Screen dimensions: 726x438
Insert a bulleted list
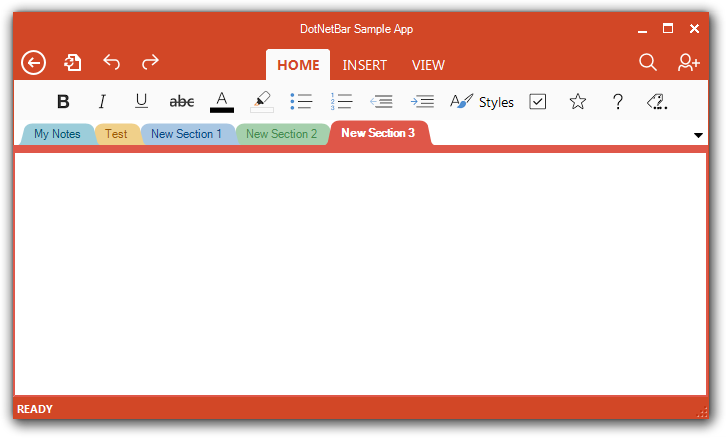pyautogui.click(x=301, y=101)
